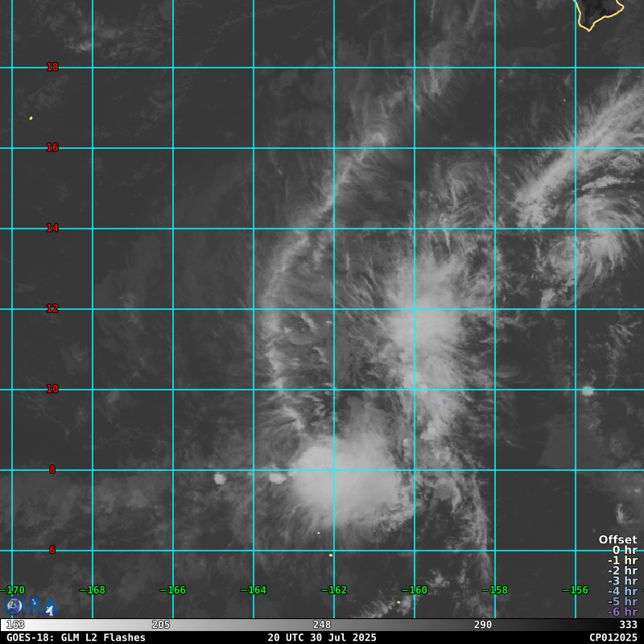Click the "-6 hr" offset legend entry
The width and height of the screenshot is (644, 644).
622,612
